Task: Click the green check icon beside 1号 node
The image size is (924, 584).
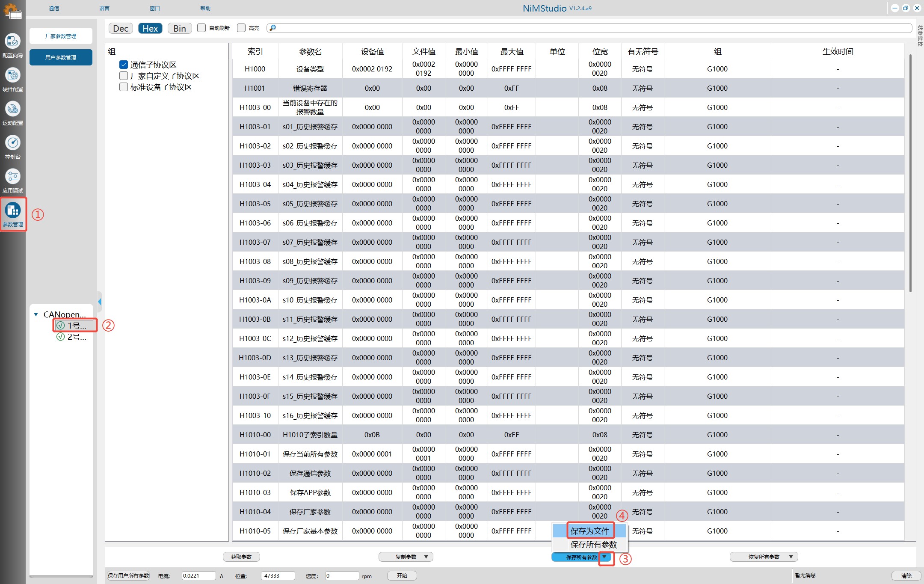Action: click(61, 326)
